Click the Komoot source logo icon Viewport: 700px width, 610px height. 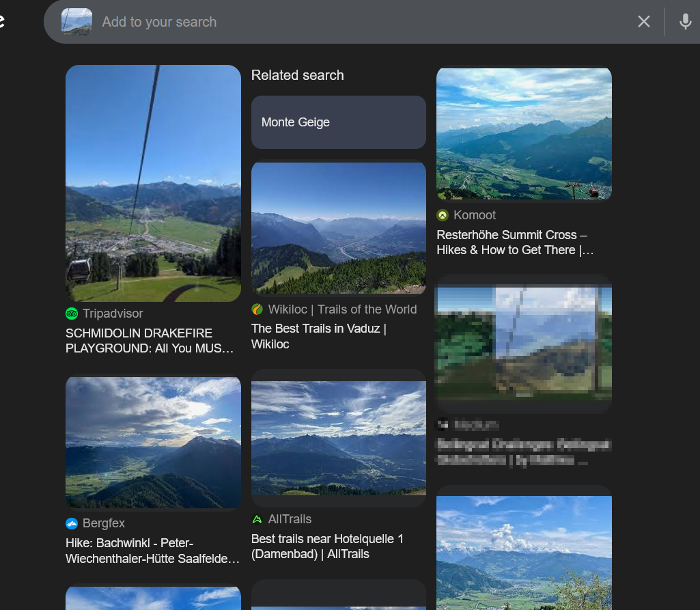(x=443, y=215)
